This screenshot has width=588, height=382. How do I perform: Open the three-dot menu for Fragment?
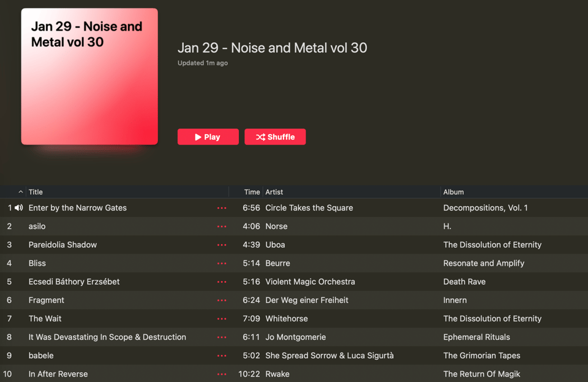click(222, 301)
